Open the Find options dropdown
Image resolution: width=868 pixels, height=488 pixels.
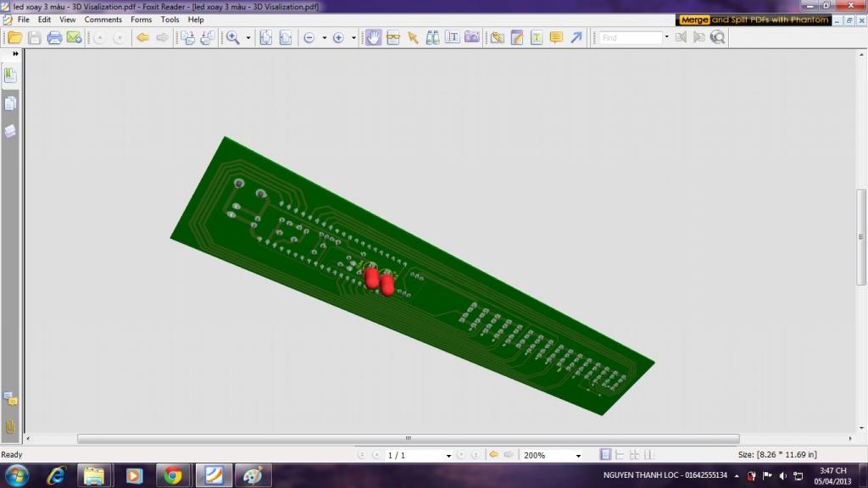point(666,37)
